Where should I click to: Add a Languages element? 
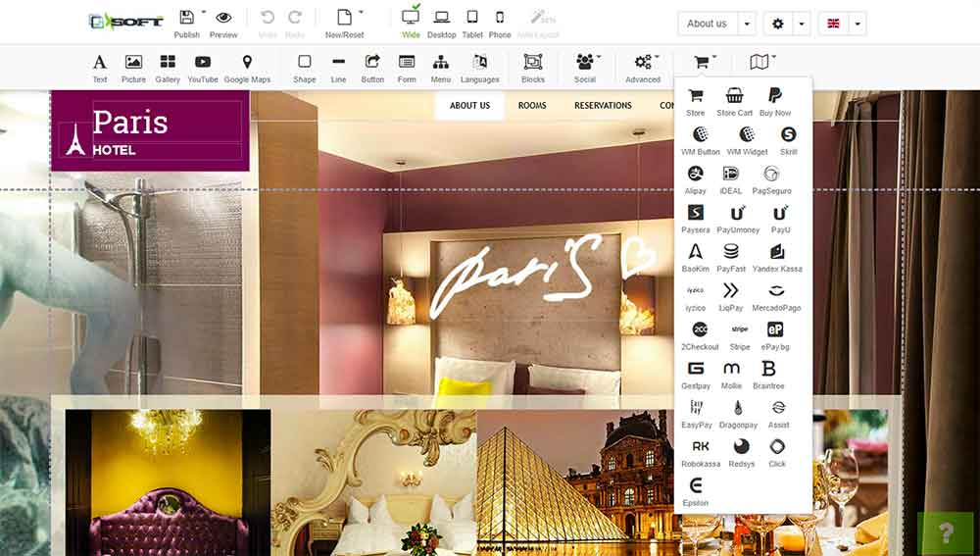tap(480, 69)
